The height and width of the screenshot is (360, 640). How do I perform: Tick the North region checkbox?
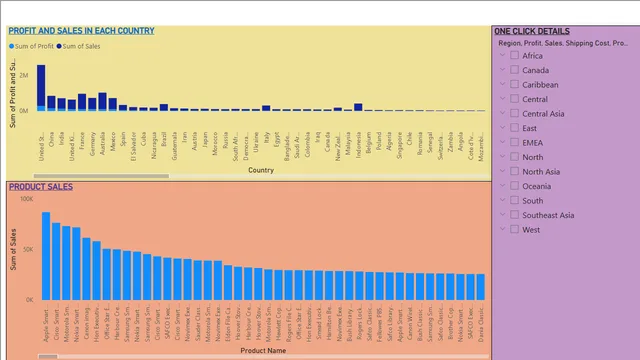click(x=514, y=157)
